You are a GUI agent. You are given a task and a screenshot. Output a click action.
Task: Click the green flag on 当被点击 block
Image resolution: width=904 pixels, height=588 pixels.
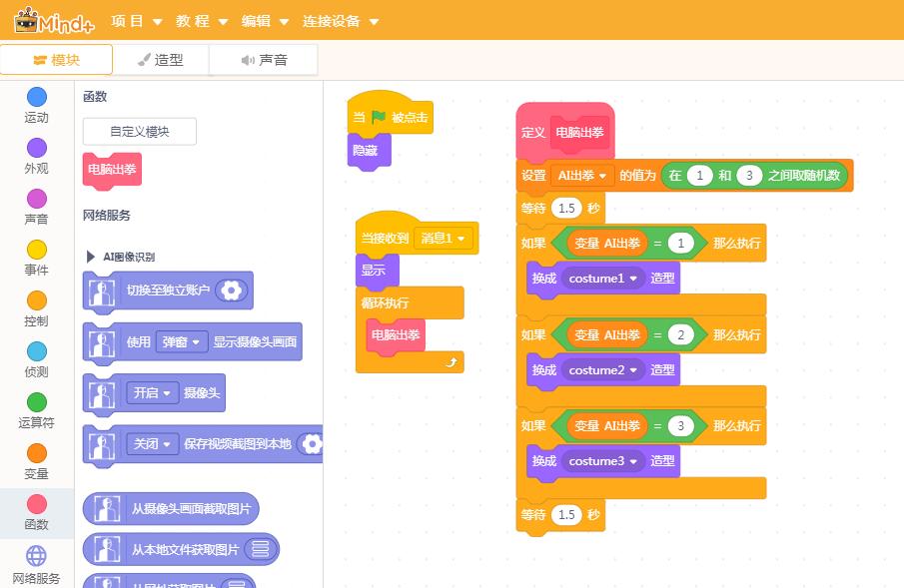tap(379, 118)
